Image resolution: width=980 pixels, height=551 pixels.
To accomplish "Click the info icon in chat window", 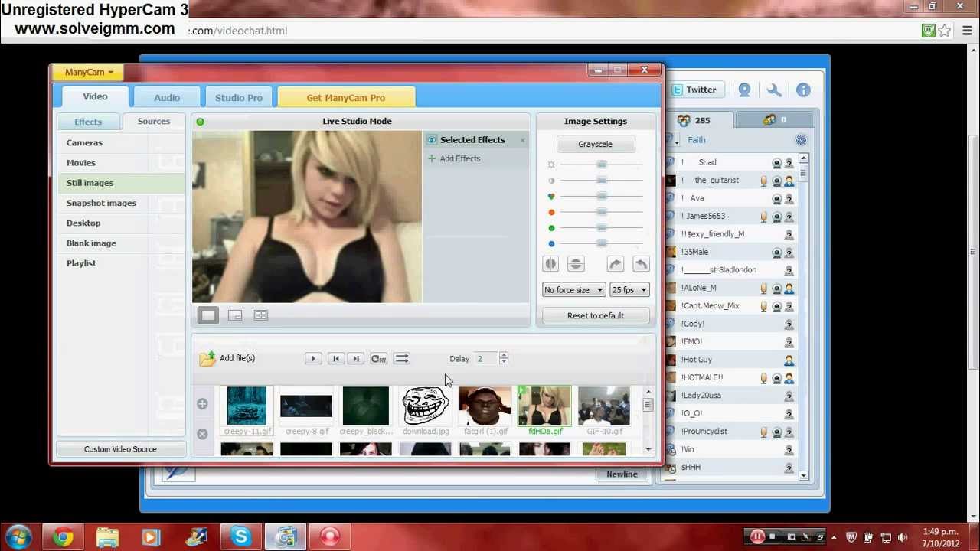I will tap(803, 90).
